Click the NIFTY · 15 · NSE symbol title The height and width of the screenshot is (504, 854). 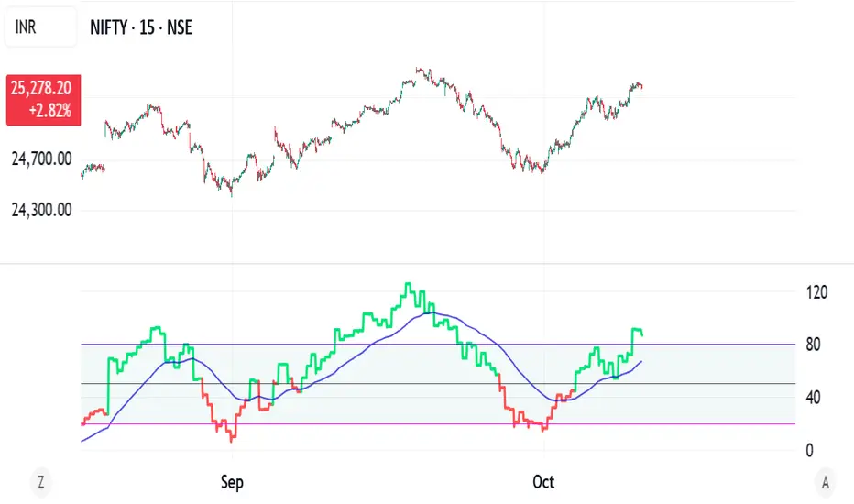click(139, 28)
